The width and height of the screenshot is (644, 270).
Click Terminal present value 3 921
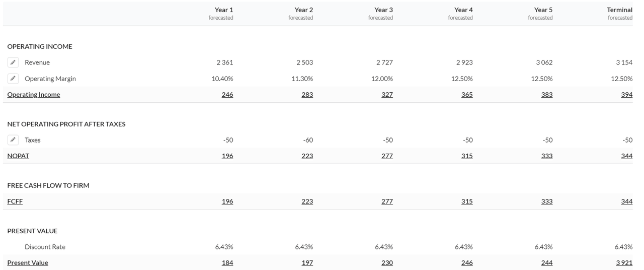[623, 263]
